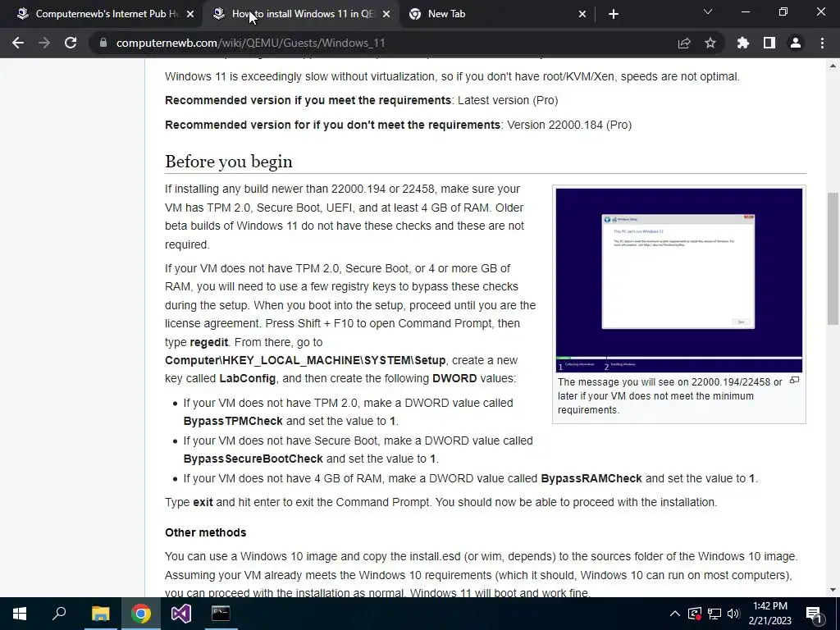Click the Chrome taskbar icon
This screenshot has width=840, height=630.
(x=141, y=614)
